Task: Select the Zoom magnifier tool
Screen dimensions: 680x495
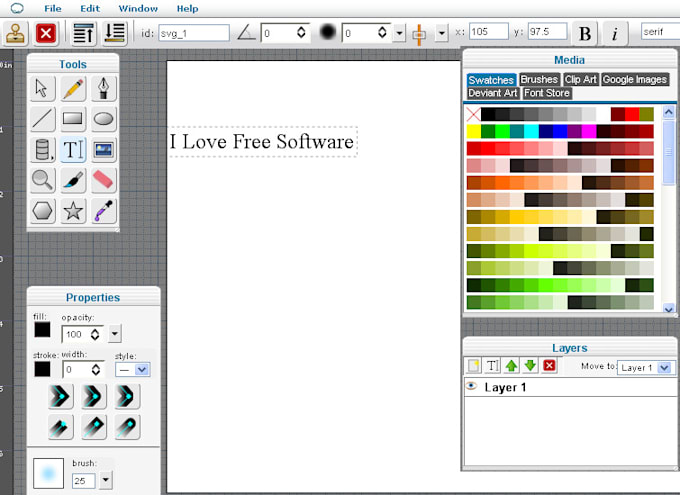Action: point(42,180)
